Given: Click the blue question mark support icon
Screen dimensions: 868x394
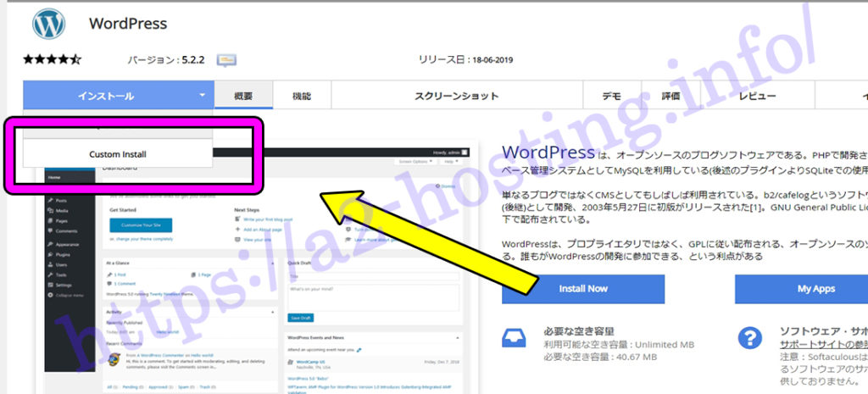Looking at the screenshot, I should pyautogui.click(x=750, y=337).
